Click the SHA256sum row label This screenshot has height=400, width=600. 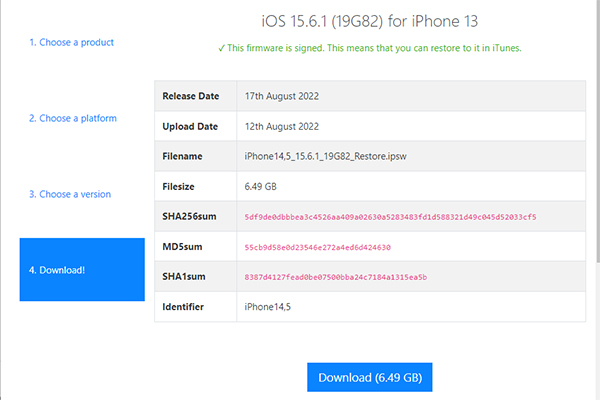click(x=189, y=216)
